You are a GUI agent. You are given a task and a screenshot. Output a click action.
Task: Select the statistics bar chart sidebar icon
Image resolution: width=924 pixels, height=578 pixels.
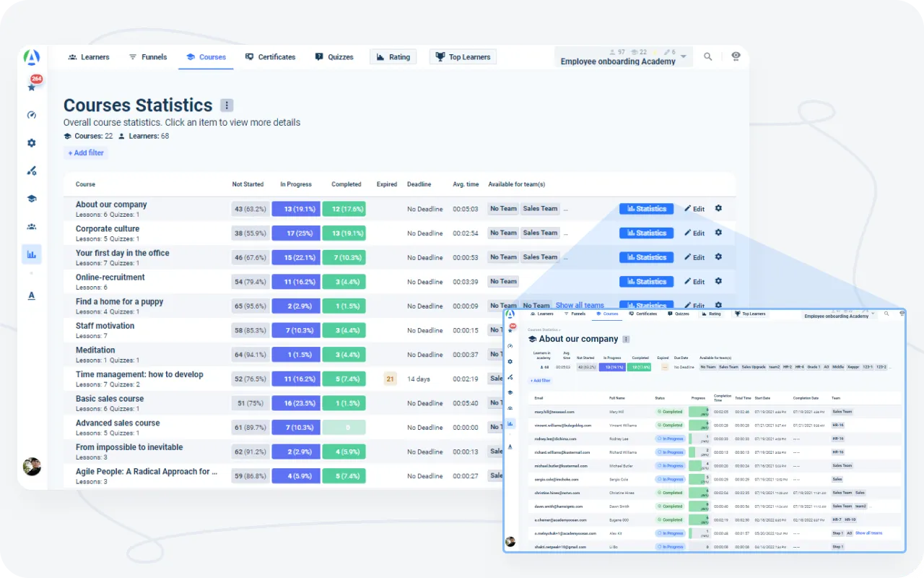(x=32, y=254)
